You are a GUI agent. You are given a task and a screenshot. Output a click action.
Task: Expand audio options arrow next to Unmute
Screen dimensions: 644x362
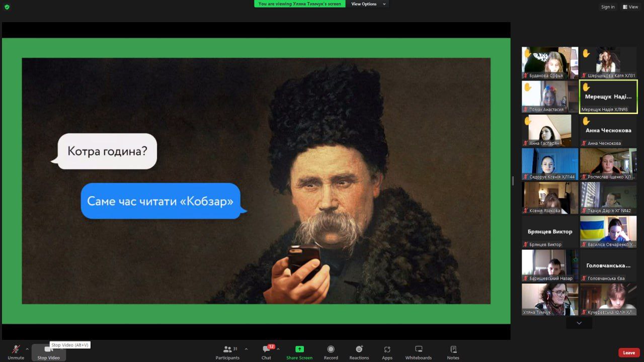tap(27, 349)
